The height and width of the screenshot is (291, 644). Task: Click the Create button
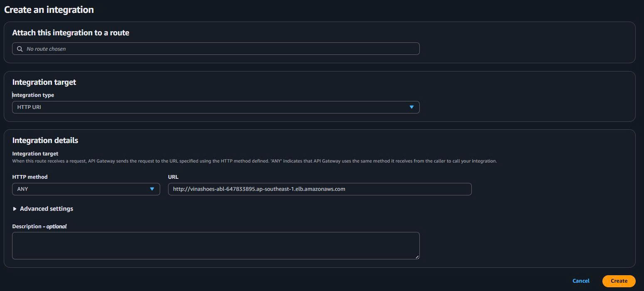619,281
